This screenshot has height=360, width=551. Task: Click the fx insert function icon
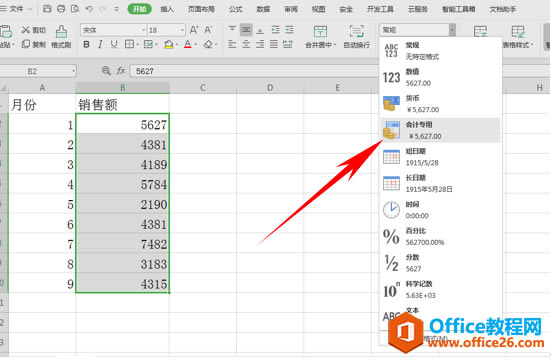click(121, 71)
